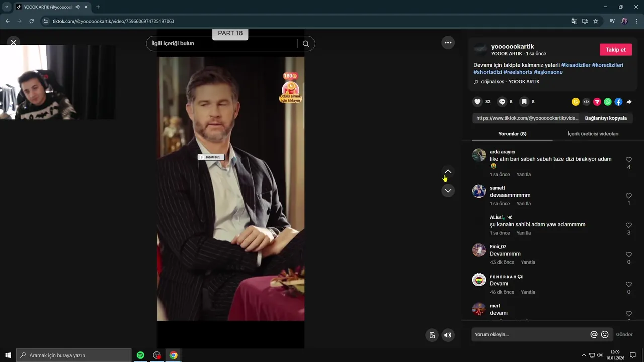Image resolution: width=644 pixels, height=362 pixels.
Task: Share the video to WhatsApp
Action: [608, 102]
